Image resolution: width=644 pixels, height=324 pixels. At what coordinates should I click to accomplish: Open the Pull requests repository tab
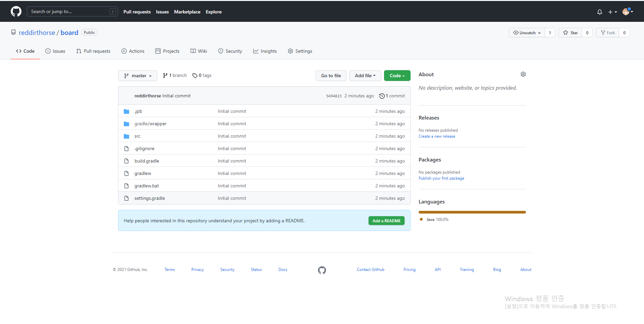click(93, 51)
